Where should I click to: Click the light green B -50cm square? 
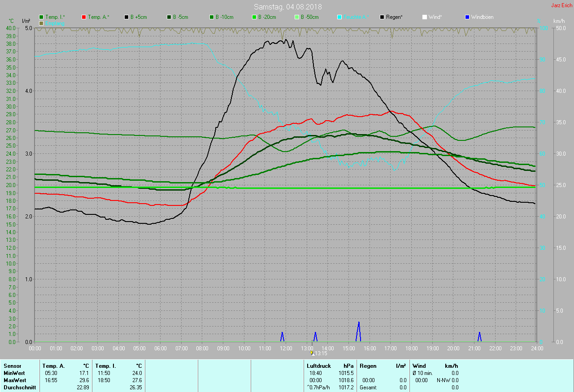tap(297, 17)
